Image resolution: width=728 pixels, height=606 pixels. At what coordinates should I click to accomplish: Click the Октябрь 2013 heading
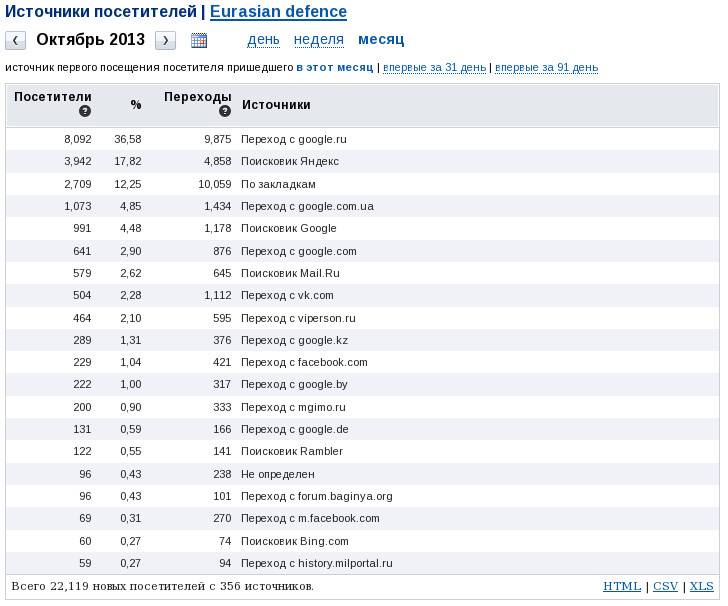(91, 39)
